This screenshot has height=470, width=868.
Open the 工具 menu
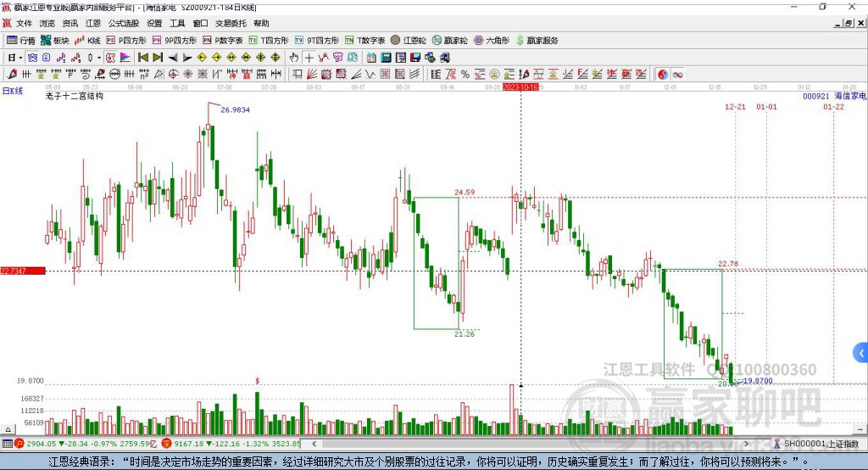tap(177, 23)
